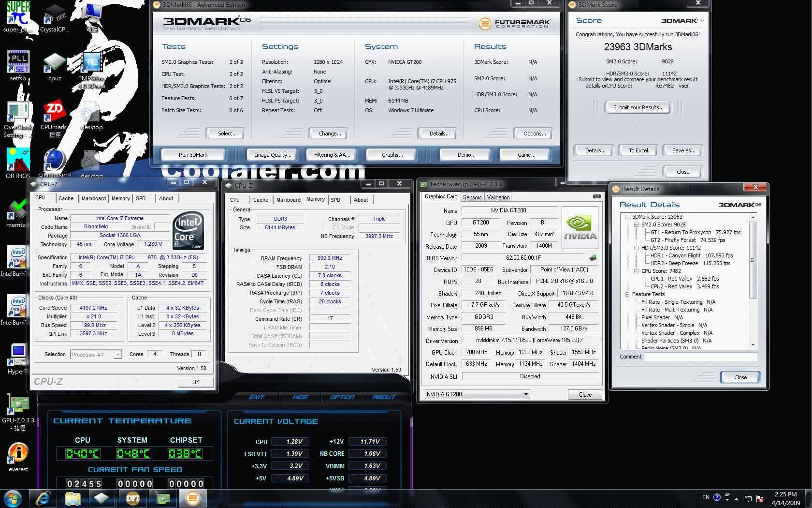The height and width of the screenshot is (508, 812).
Task: Click the Comment input field
Action: [701, 357]
